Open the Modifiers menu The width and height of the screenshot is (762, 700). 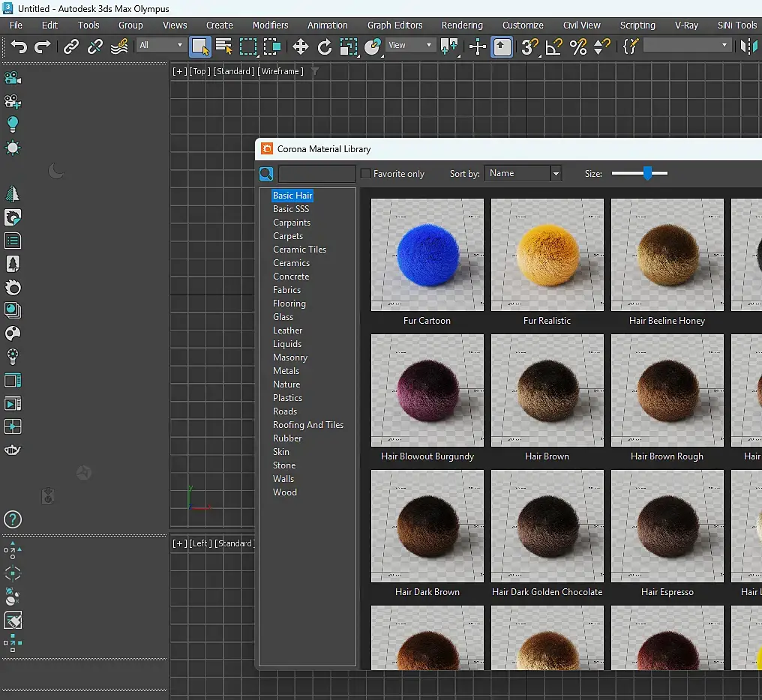[x=270, y=25]
